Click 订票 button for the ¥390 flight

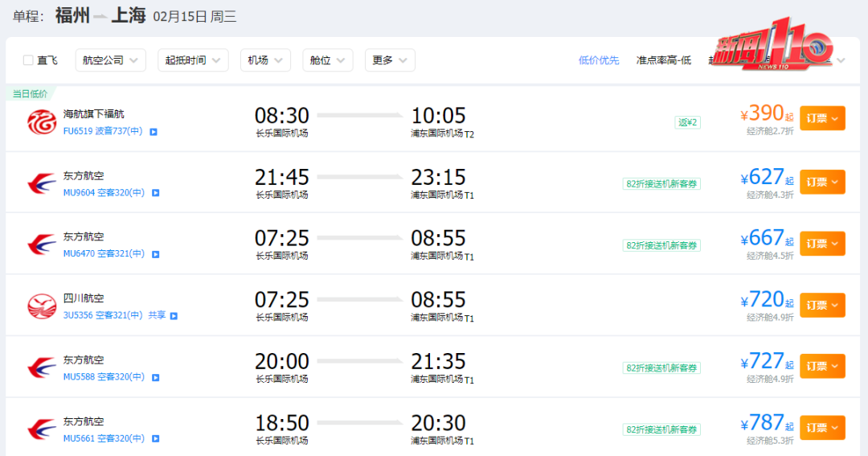pos(822,118)
